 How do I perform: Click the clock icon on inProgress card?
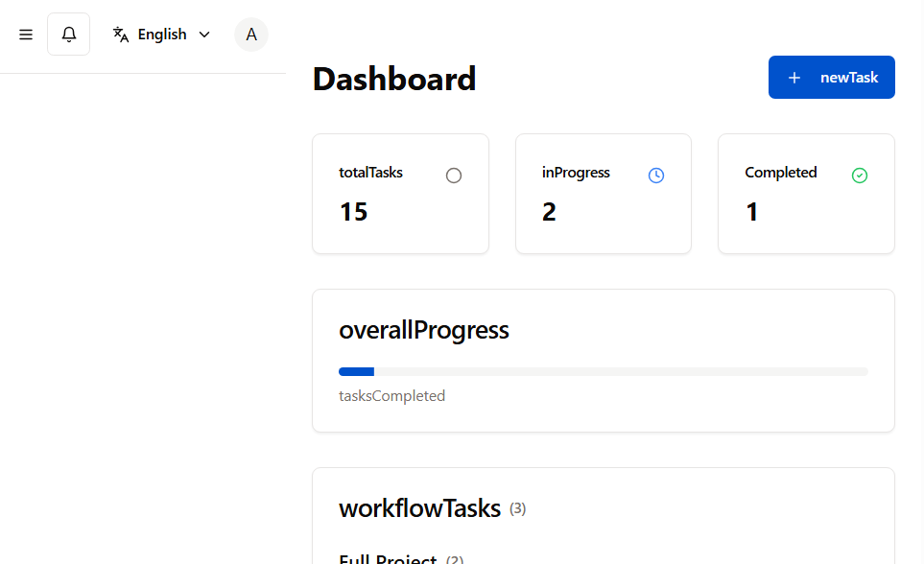(656, 176)
